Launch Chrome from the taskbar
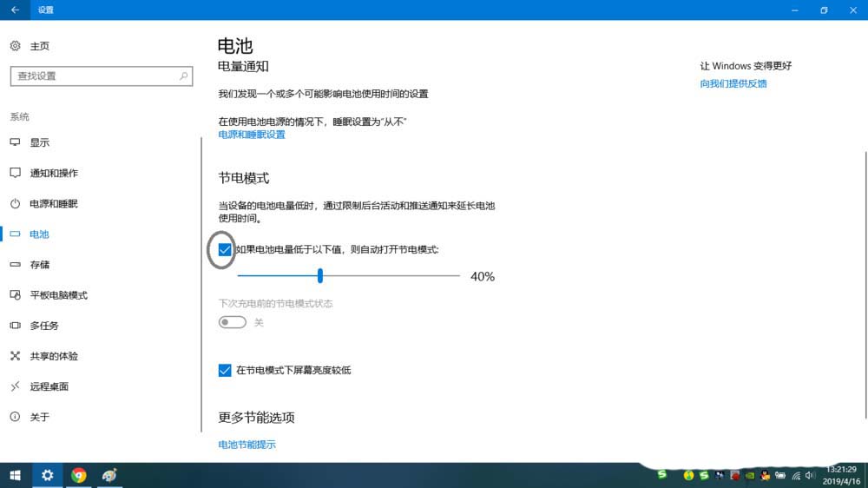This screenshot has height=488, width=868. pos(79,475)
